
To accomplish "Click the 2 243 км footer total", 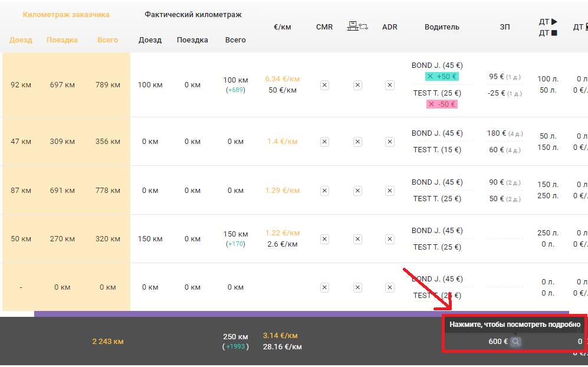I will [107, 342].
